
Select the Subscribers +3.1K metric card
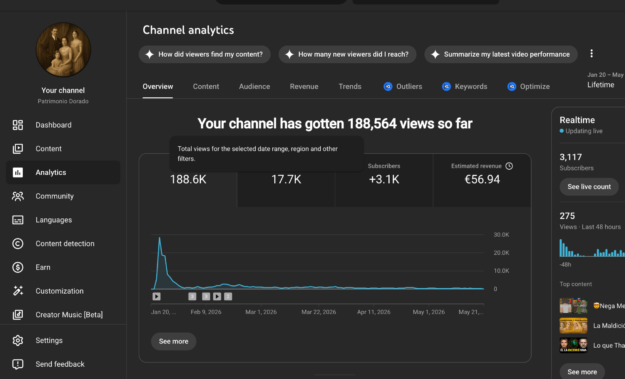coord(384,180)
